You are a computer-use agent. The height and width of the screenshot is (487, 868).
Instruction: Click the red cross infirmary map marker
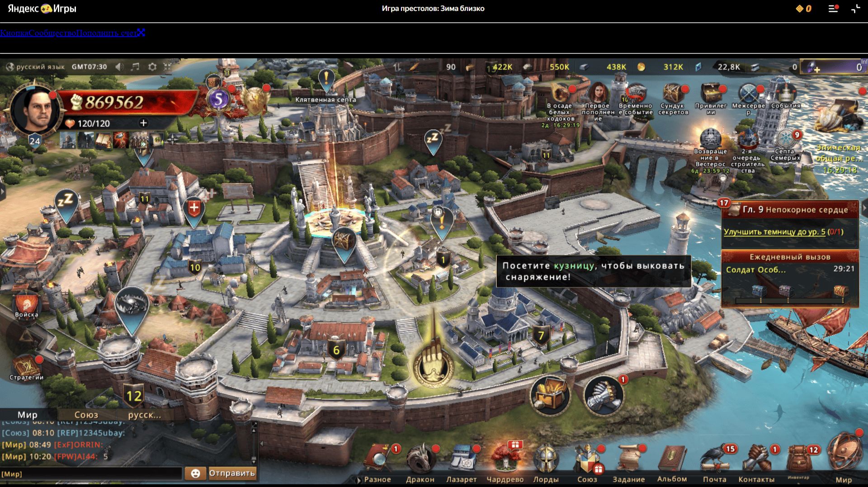tap(194, 211)
